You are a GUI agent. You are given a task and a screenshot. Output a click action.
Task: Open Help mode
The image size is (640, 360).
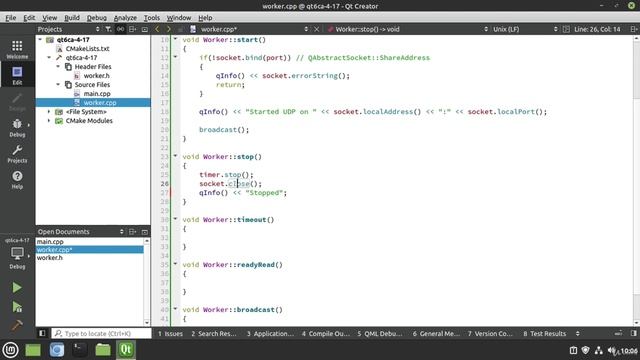click(17, 180)
